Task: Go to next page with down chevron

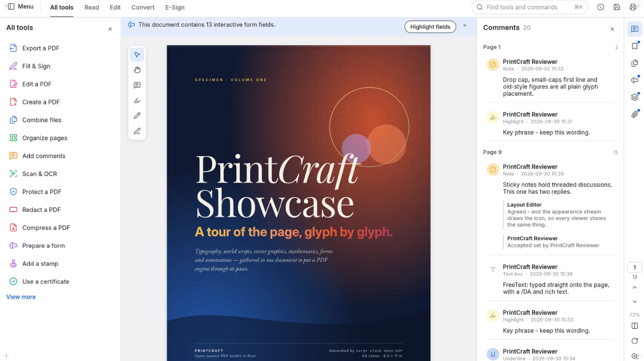Action: (x=634, y=302)
